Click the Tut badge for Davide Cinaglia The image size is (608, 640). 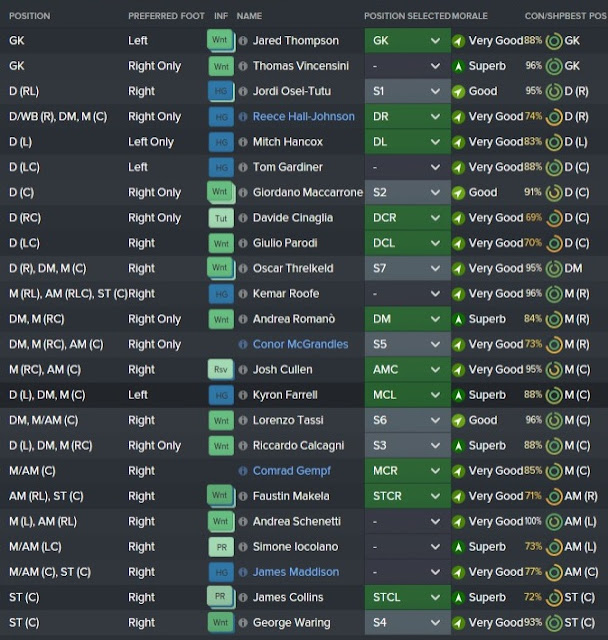[221, 218]
